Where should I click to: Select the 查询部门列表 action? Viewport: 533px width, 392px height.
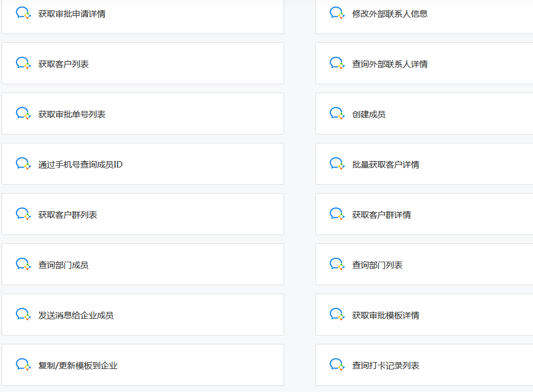point(424,264)
